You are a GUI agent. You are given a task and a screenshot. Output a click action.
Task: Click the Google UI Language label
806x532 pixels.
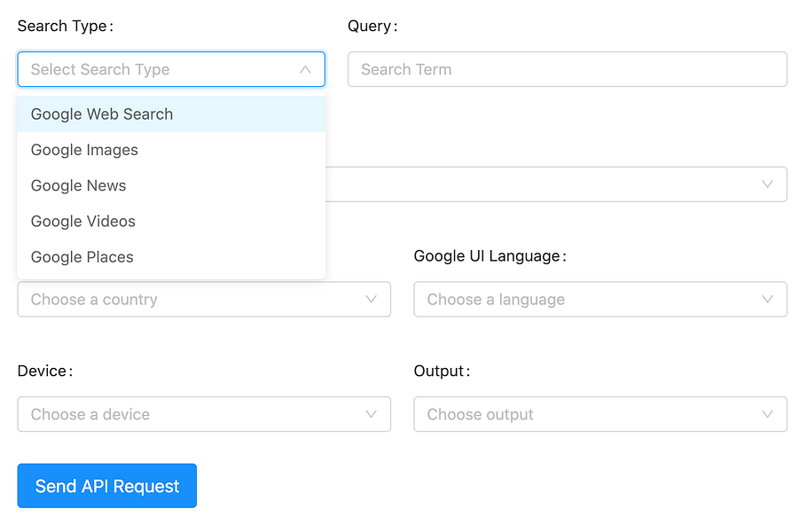pos(489,256)
